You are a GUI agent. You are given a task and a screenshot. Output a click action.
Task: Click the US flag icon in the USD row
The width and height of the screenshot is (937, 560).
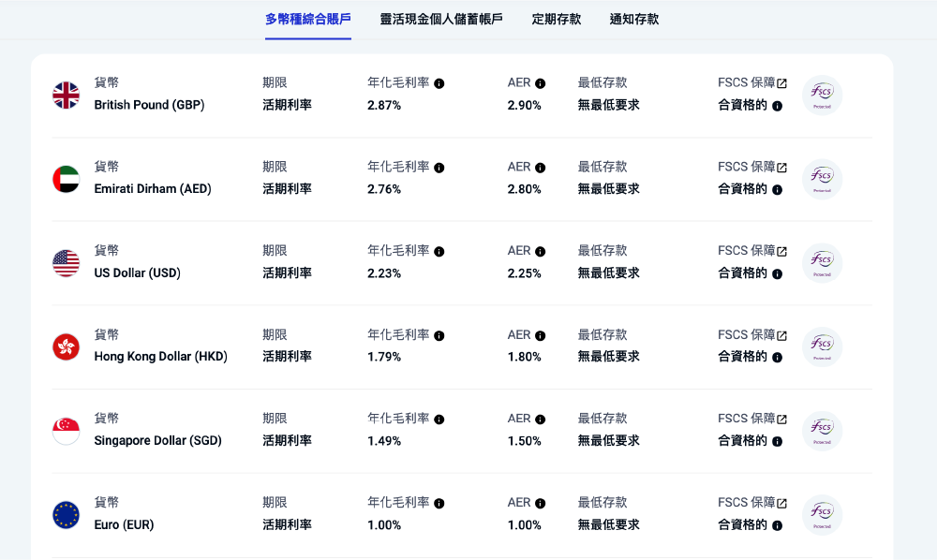coord(66,262)
